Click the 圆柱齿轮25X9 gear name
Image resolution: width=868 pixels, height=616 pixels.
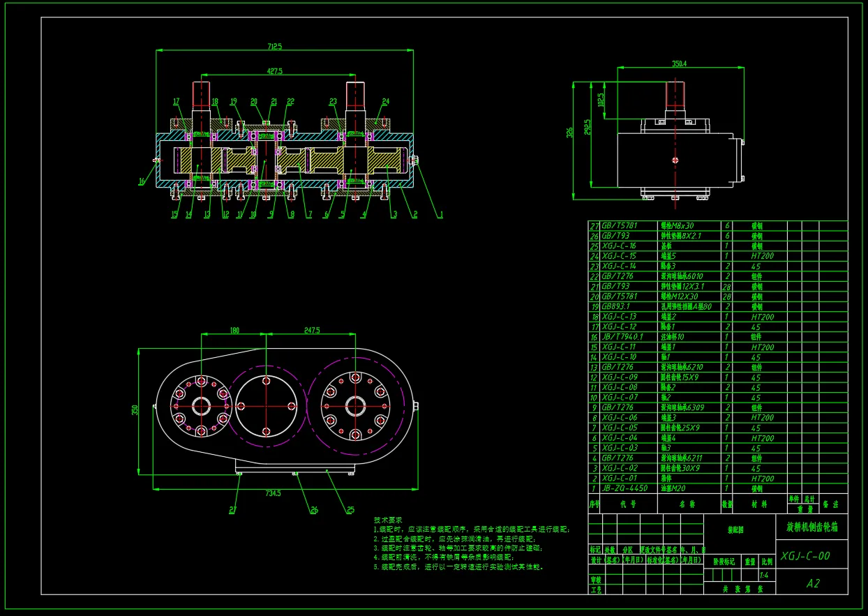[680, 428]
